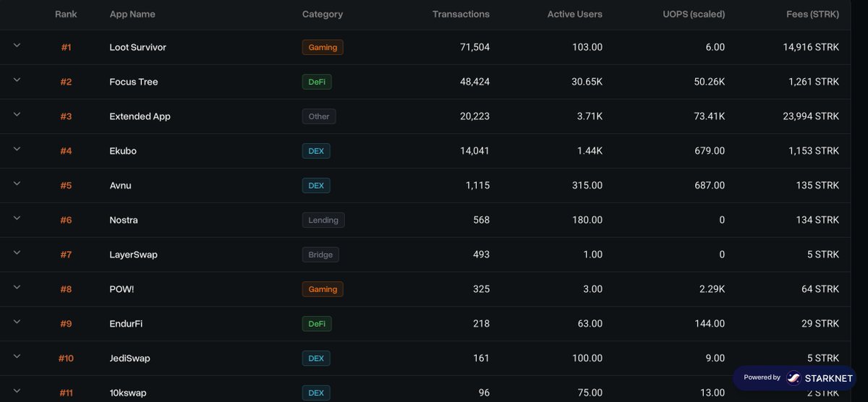This screenshot has width=868, height=402.
Task: Click rank #2 label
Action: (x=66, y=82)
